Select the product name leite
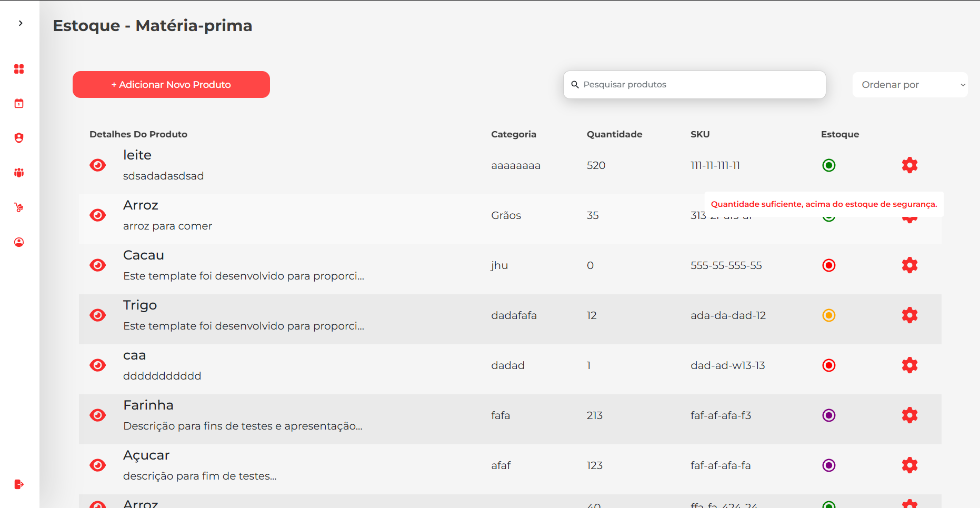980x508 pixels. point(137,155)
